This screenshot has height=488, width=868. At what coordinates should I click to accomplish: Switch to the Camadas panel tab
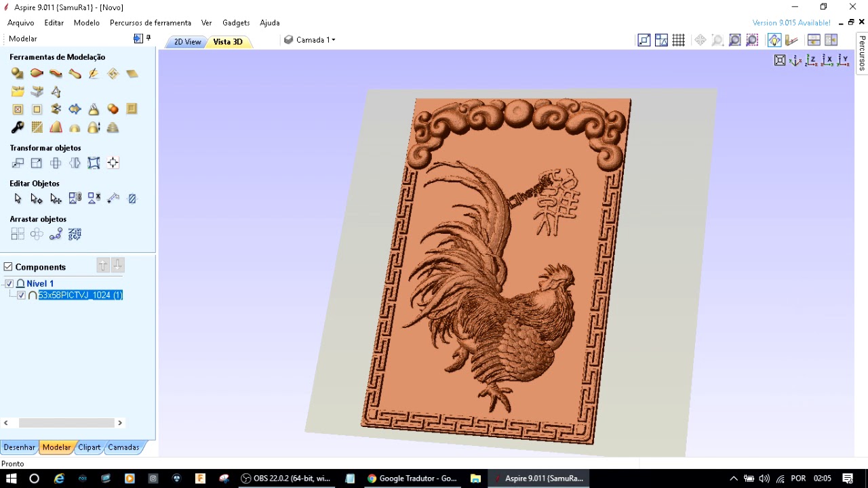click(123, 447)
